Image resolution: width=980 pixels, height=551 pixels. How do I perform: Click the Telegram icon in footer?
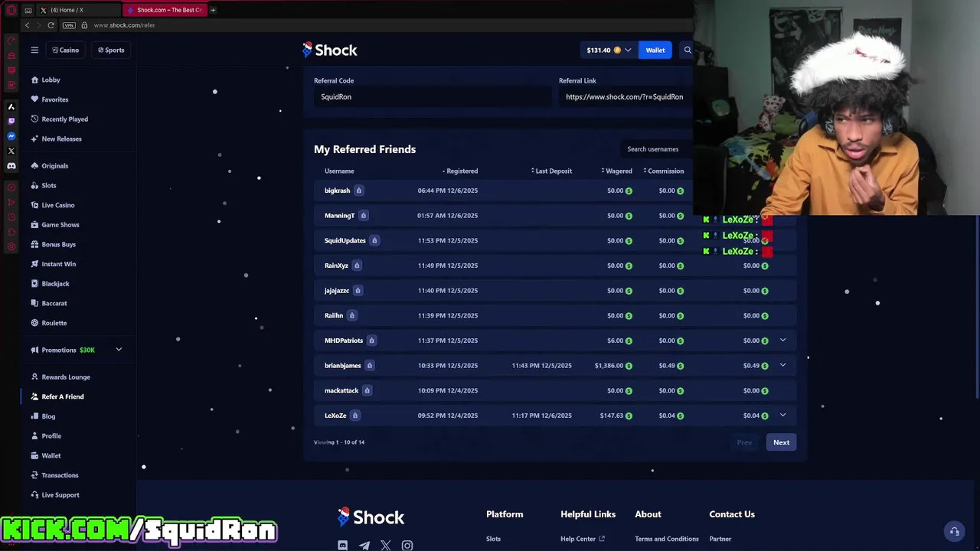[364, 546]
